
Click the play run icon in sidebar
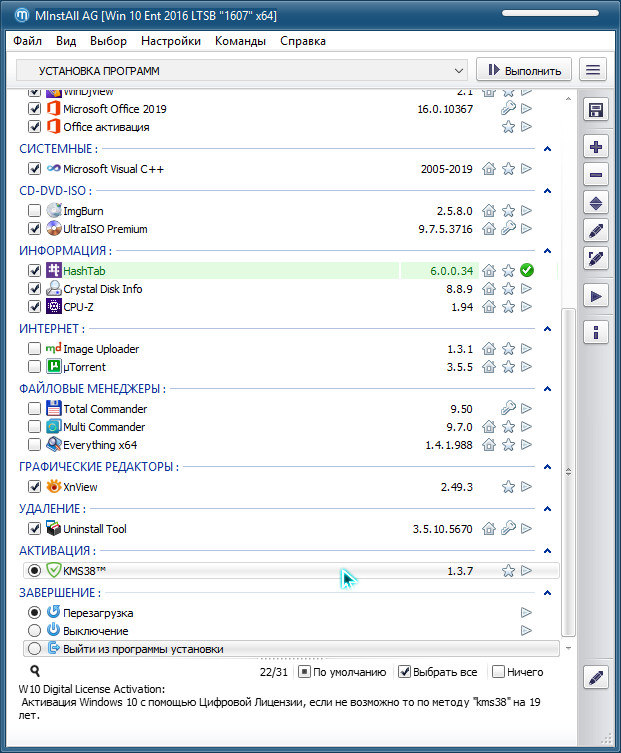pos(596,296)
